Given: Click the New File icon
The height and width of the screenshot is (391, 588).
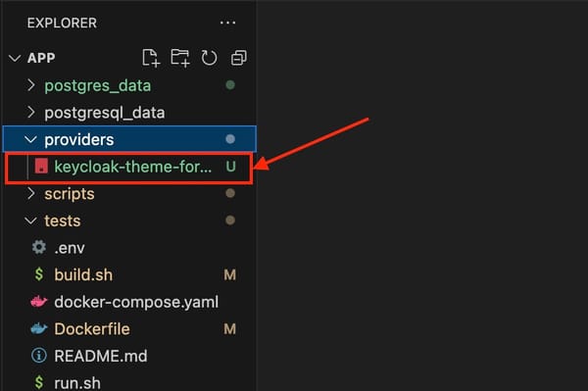Looking at the screenshot, I should pyautogui.click(x=151, y=58).
